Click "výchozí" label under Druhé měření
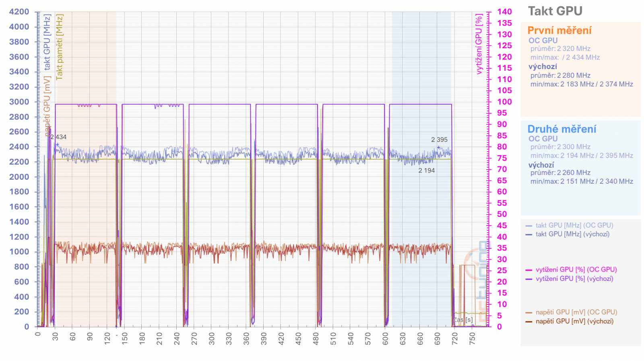This screenshot has height=361, width=644. tap(541, 165)
